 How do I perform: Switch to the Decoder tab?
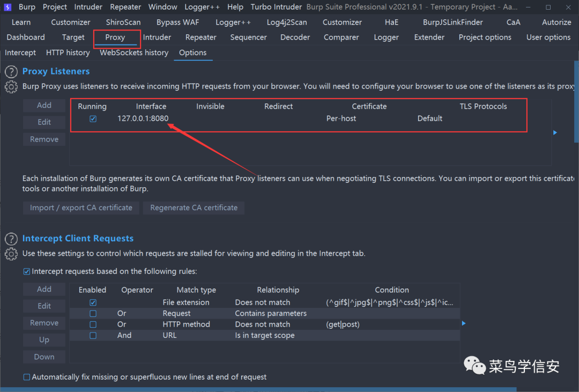coord(295,38)
